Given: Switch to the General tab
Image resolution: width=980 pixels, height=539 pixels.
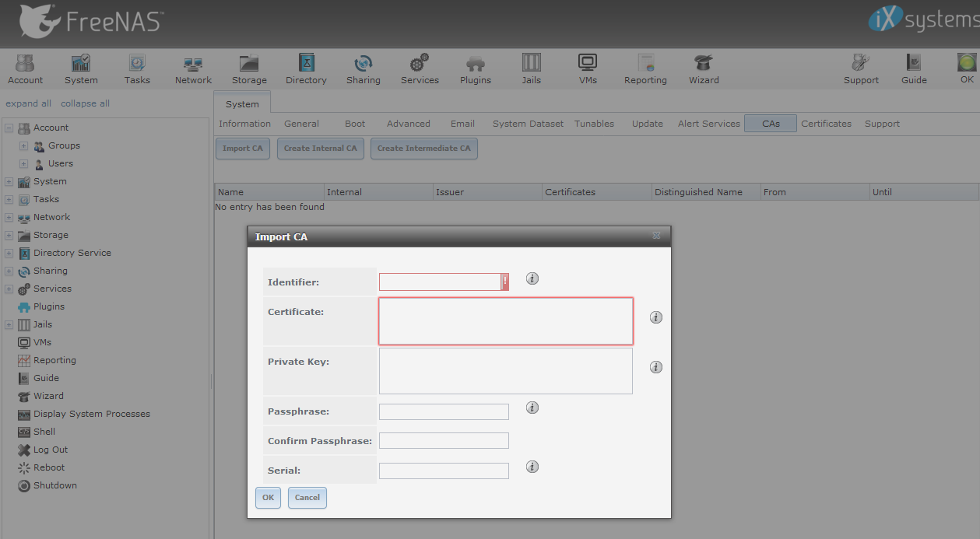Looking at the screenshot, I should point(301,124).
